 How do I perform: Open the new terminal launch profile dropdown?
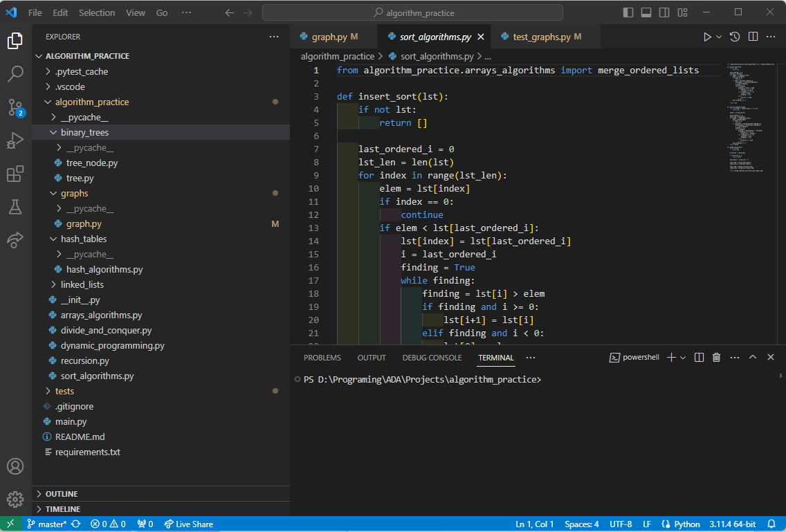pos(683,358)
